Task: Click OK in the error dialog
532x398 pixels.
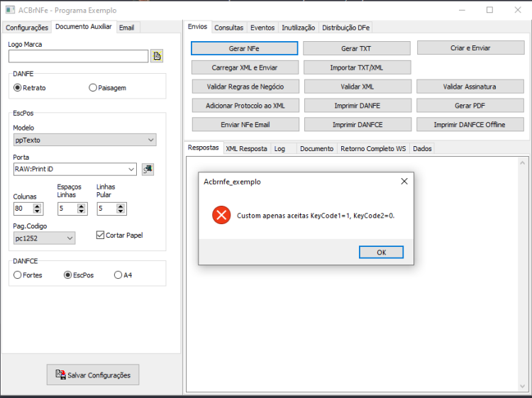Action: point(381,252)
